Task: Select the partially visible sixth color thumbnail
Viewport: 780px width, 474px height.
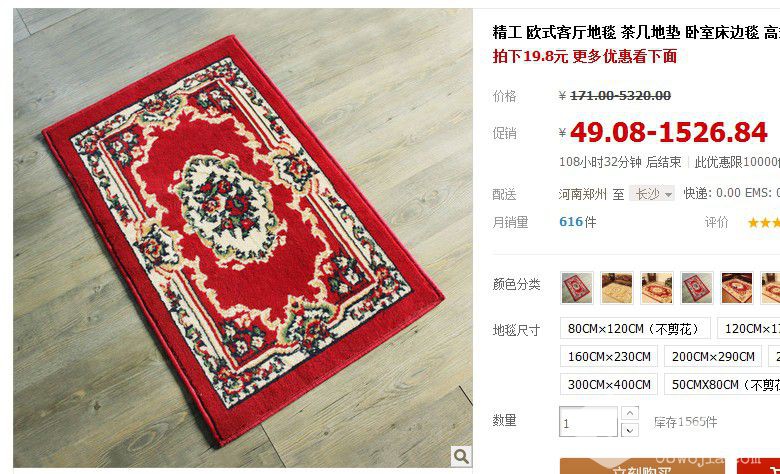Action: (x=771, y=287)
